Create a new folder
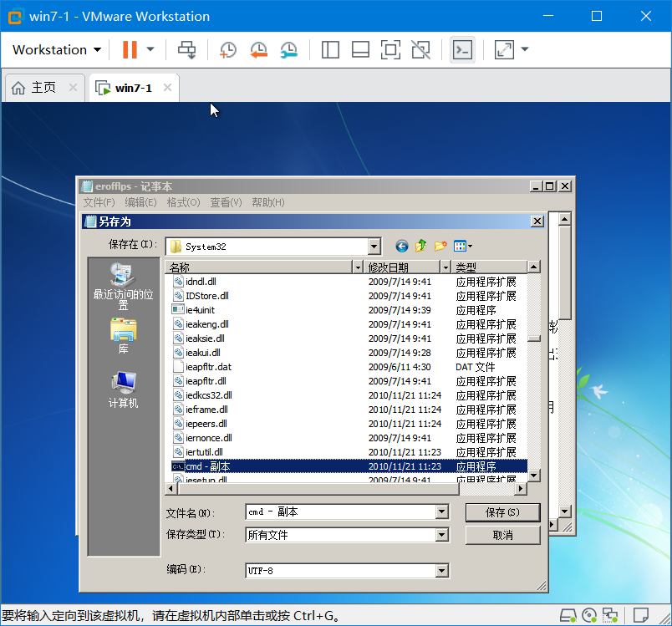This screenshot has height=626, width=672. point(440,246)
